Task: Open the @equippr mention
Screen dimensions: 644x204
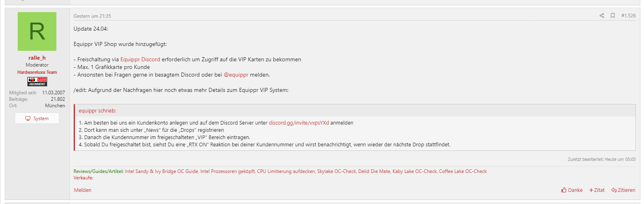Action: [236, 75]
